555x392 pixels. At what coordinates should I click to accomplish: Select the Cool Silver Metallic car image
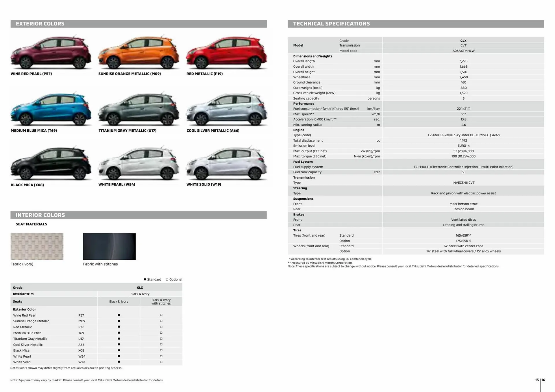click(227, 108)
